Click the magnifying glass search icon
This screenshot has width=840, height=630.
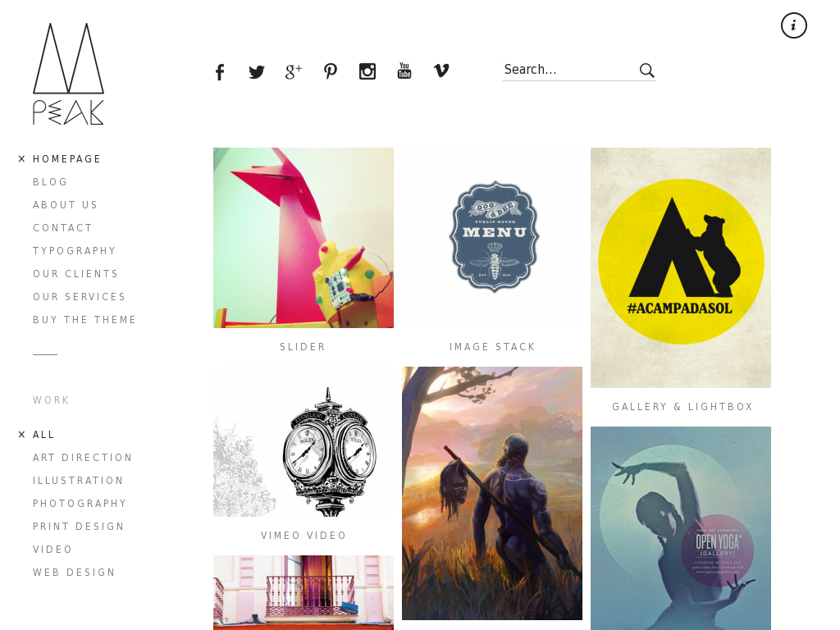646,71
